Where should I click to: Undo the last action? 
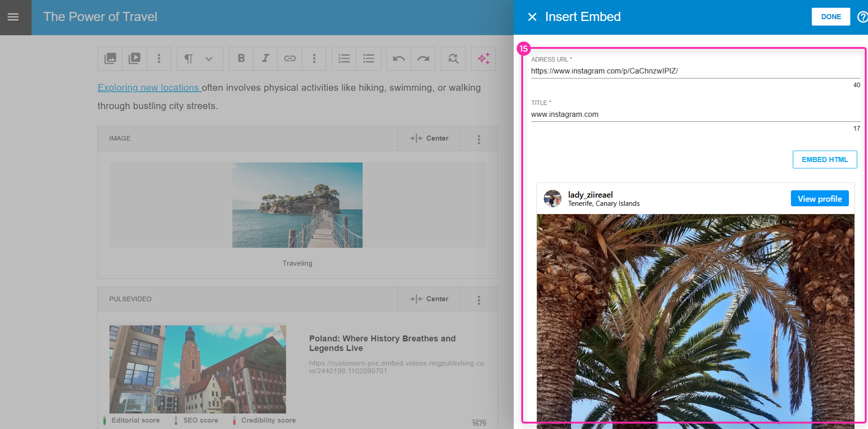(398, 58)
